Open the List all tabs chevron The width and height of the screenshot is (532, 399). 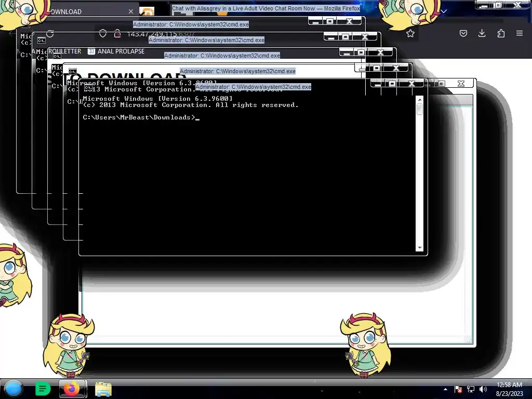[x=444, y=11]
